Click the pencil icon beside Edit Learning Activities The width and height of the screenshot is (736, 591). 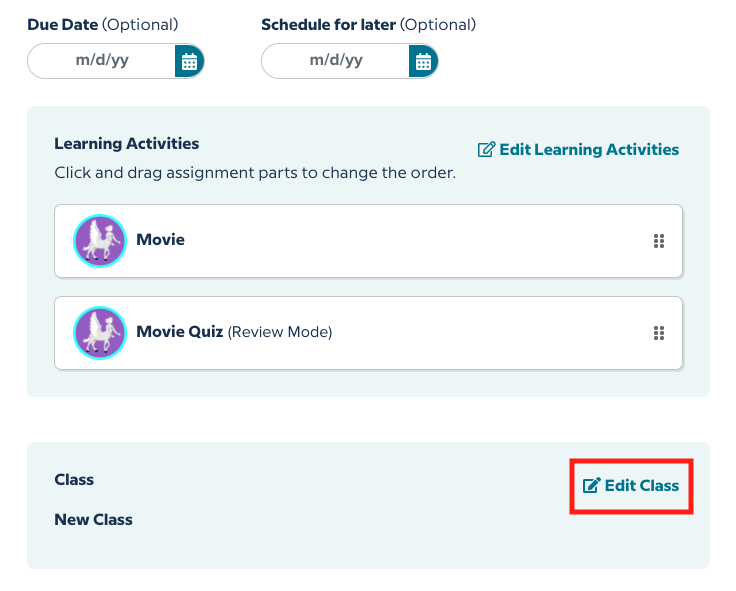486,150
